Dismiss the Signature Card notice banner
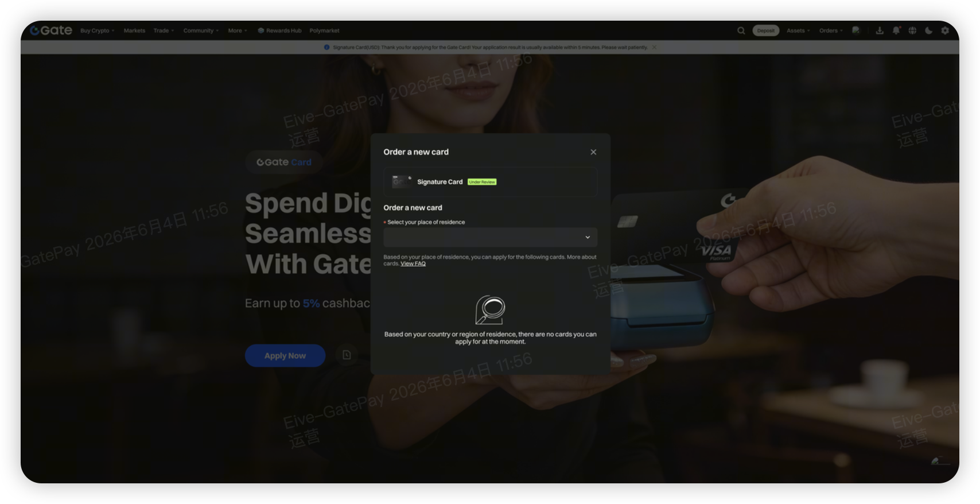980x504 pixels. coord(654,47)
